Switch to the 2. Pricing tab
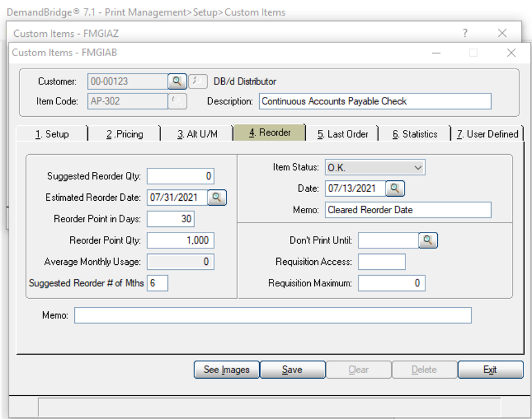Screen dimensions: 532x419 coord(125,134)
